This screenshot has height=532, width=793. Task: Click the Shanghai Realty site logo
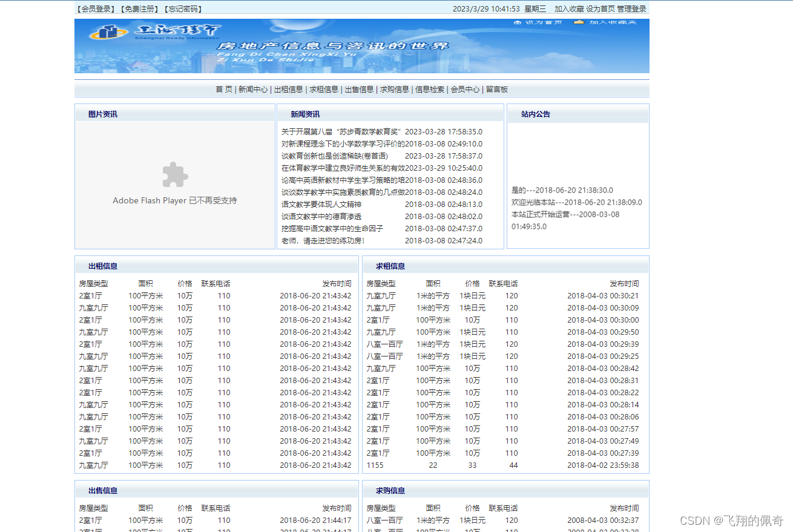click(x=155, y=31)
